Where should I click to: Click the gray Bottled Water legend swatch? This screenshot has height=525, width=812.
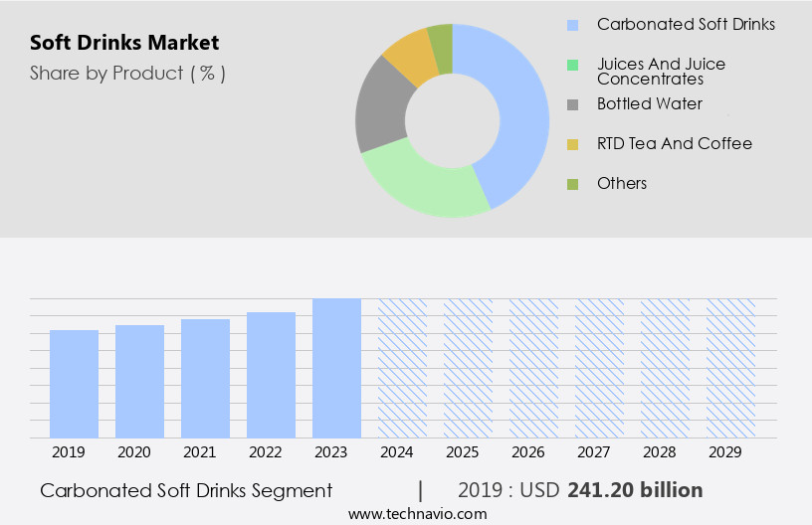572,104
